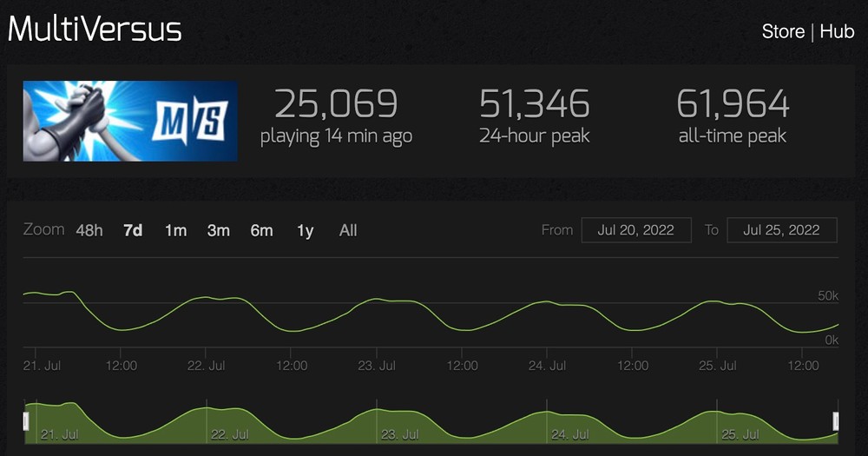Open the Store link
Image resolution: width=868 pixels, height=456 pixels.
(x=783, y=31)
